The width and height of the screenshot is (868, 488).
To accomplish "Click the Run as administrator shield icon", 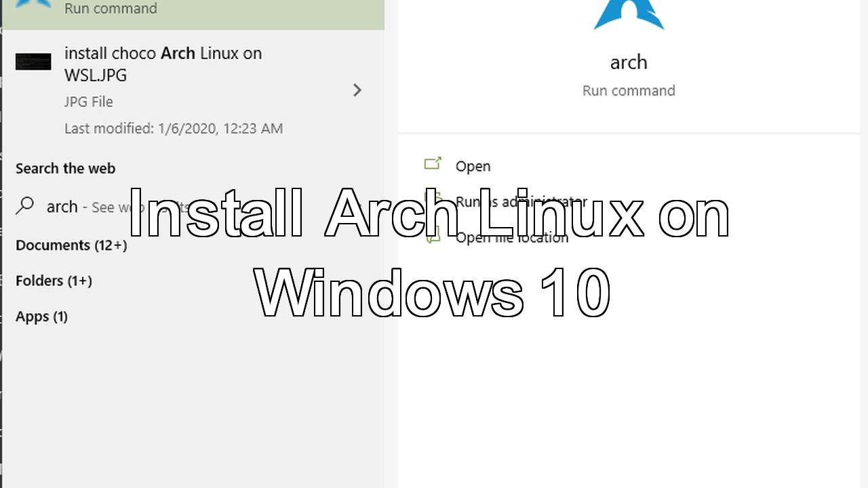I will [x=433, y=201].
